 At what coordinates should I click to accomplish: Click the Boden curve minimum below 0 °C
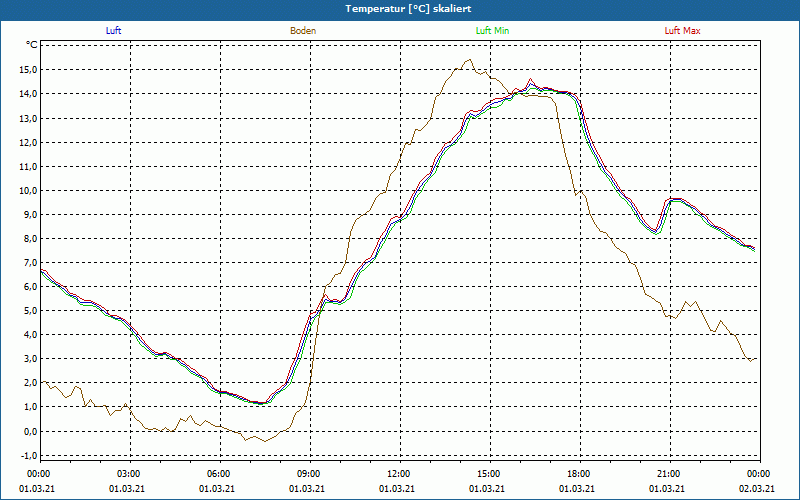pos(265,441)
